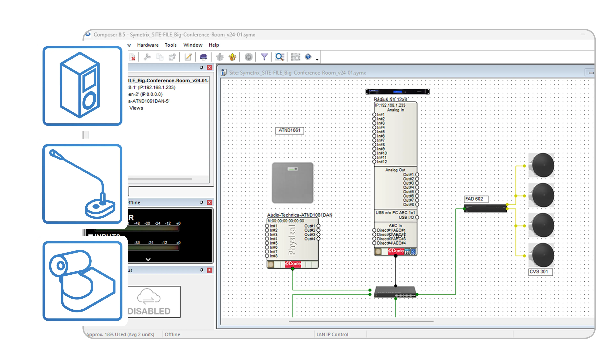Select the Views item in site tree
This screenshot has width=610, height=364.
[x=136, y=108]
